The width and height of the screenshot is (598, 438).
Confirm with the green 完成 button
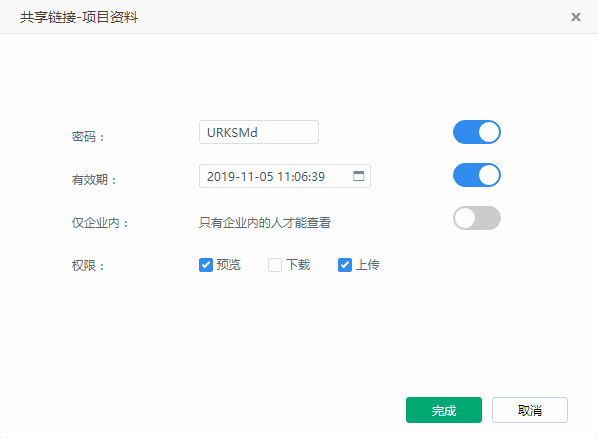click(x=444, y=410)
